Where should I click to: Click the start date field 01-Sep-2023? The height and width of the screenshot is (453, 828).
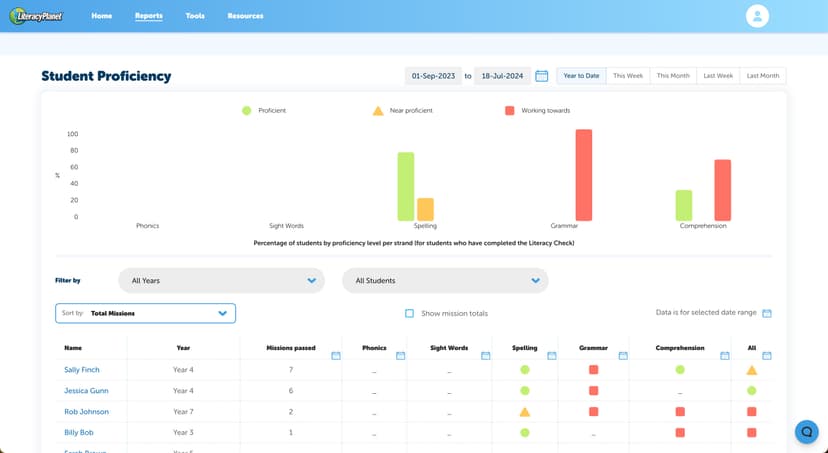[433, 76]
